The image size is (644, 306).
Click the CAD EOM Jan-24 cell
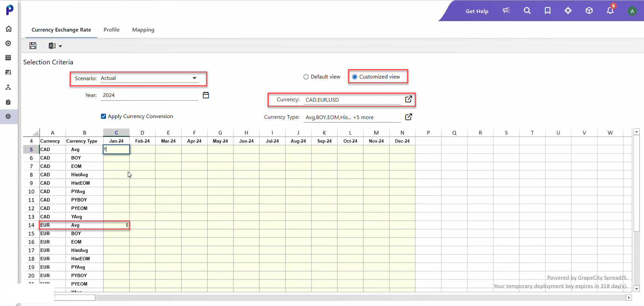pyautogui.click(x=116, y=166)
